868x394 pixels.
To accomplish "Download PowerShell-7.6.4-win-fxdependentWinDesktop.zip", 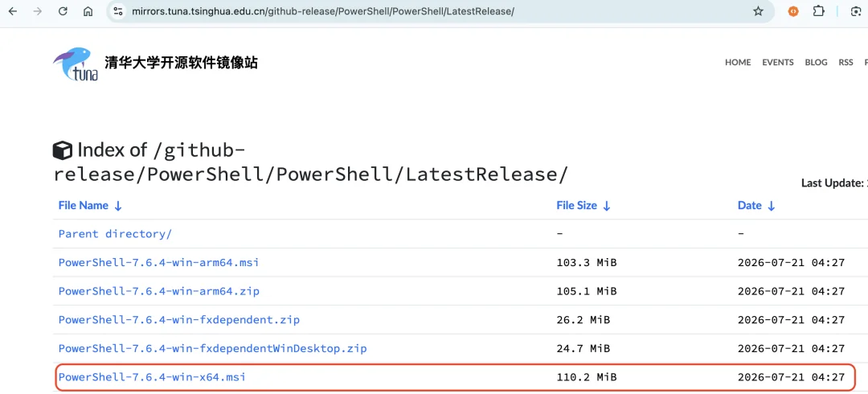I will click(212, 349).
